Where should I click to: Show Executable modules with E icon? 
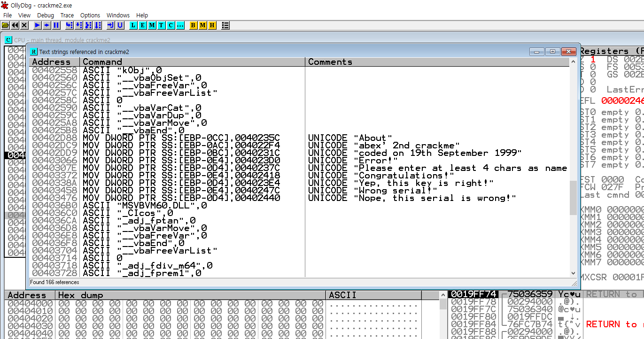(143, 25)
